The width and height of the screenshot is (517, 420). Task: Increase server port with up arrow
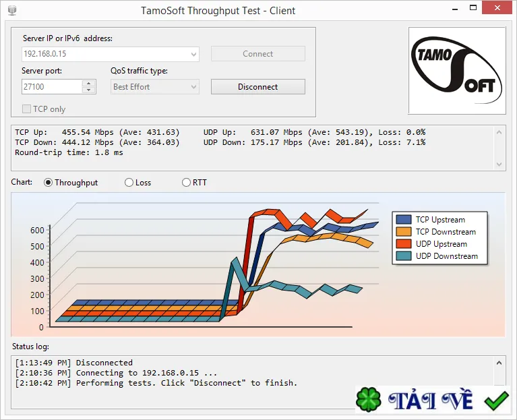click(x=89, y=84)
